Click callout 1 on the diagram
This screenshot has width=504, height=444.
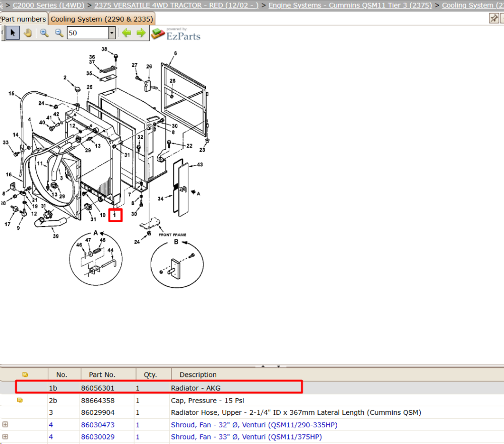click(115, 215)
